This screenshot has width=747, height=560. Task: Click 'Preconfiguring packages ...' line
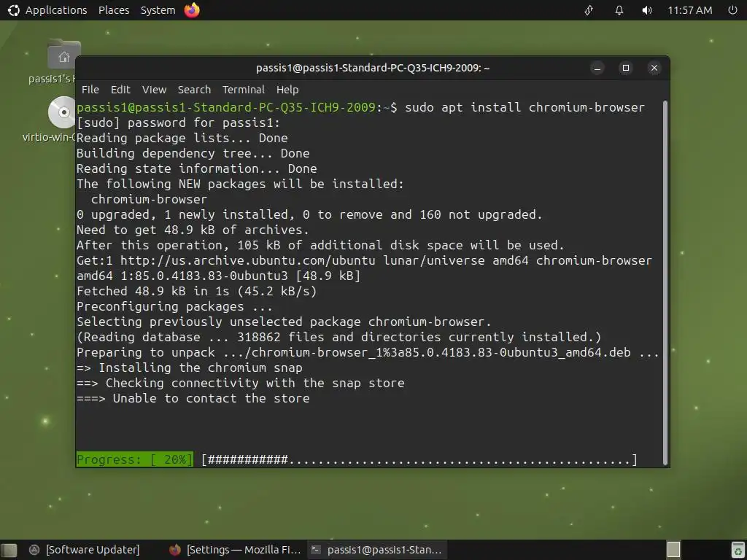[x=175, y=306]
